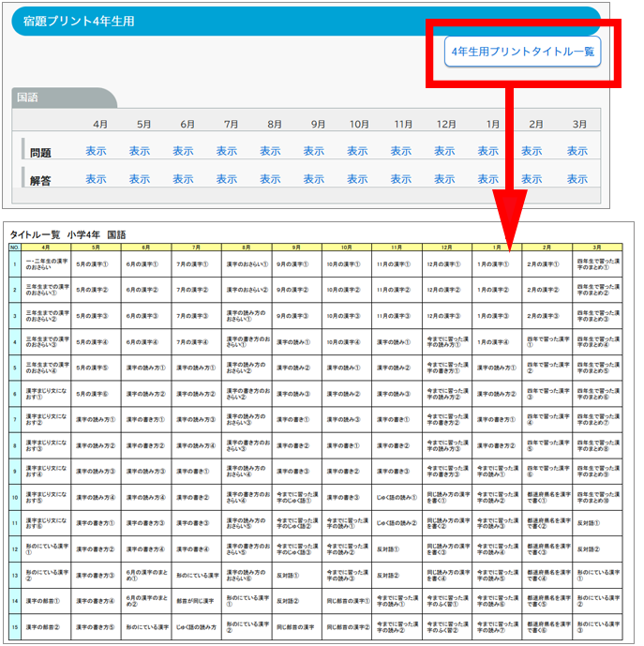Open 7月 解答 表示 link
644x646 pixels.
pos(227,179)
